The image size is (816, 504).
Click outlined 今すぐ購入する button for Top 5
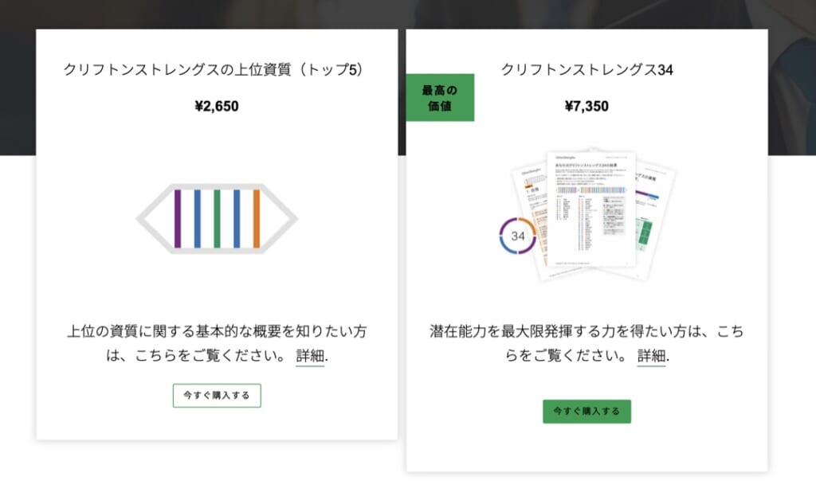pos(217,396)
